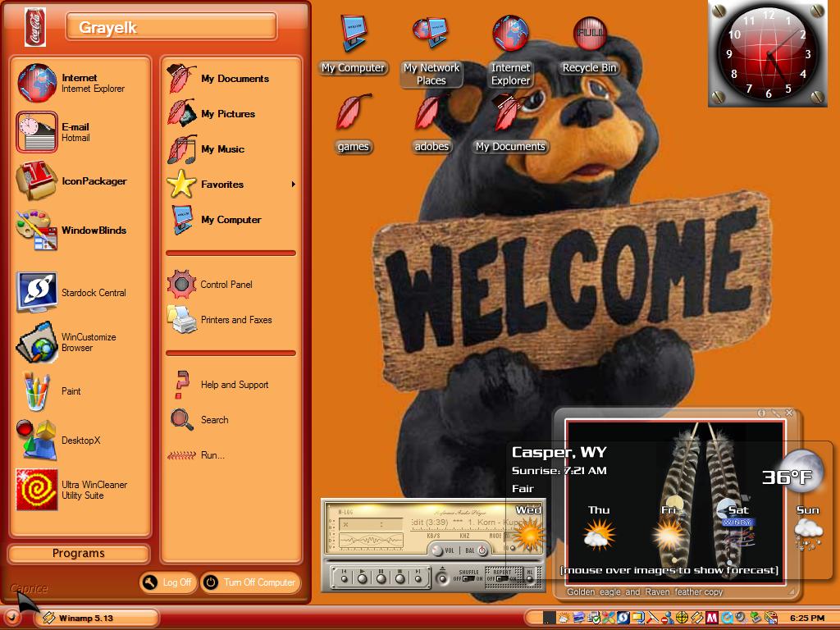This screenshot has height=630, width=840.
Task: Expand the Programs list in Start menu
Action: point(79,554)
